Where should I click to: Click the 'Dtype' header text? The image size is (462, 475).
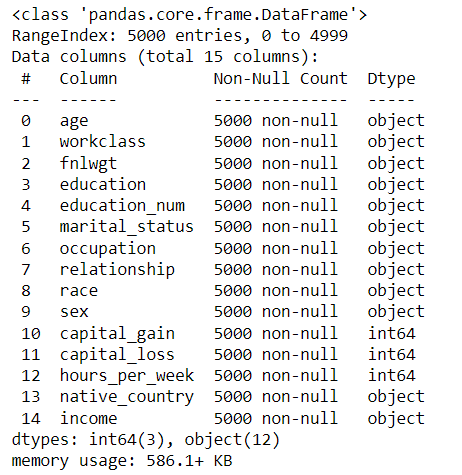coord(392,80)
